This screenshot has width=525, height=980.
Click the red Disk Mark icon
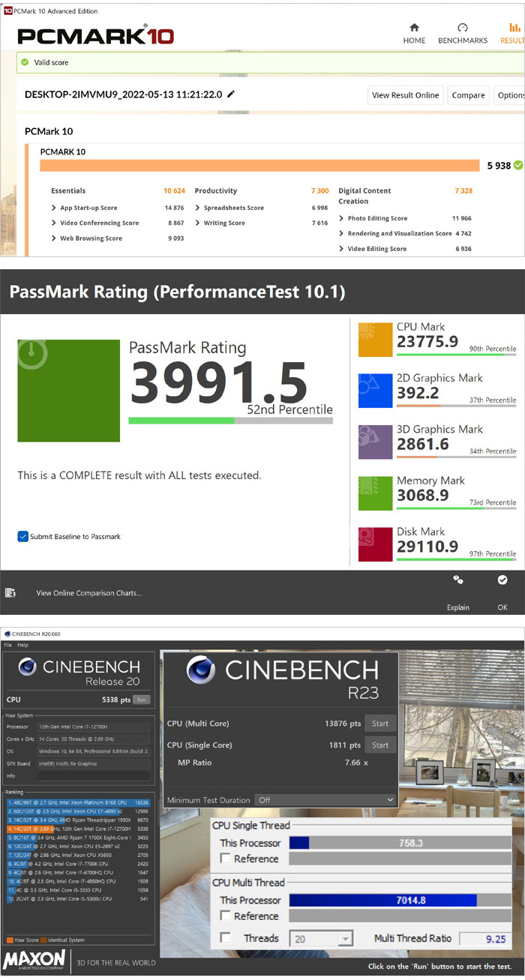[x=375, y=544]
